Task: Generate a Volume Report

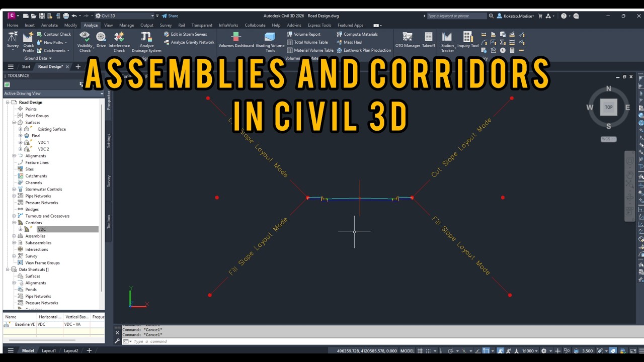Action: (304, 34)
